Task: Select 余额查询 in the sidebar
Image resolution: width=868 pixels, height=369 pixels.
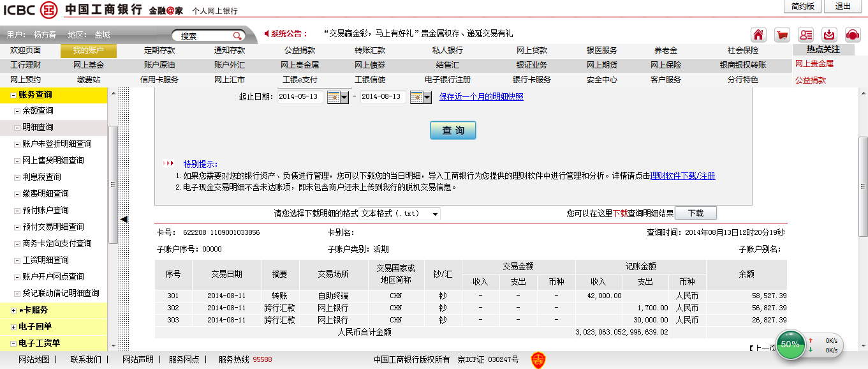Action: [38, 111]
